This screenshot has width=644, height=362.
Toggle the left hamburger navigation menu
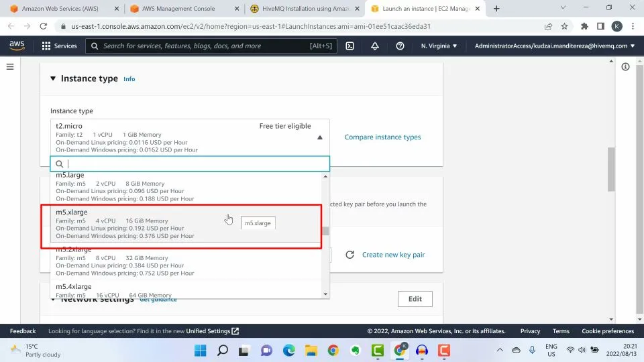click(x=10, y=66)
